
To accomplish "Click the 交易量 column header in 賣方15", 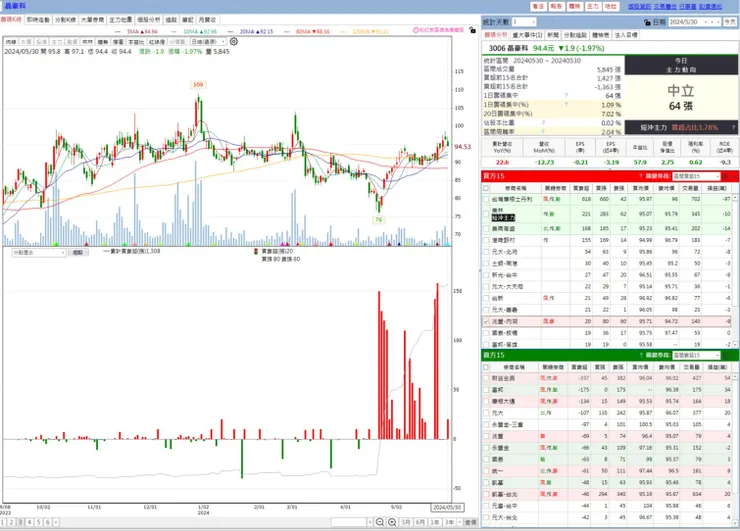I will (691, 367).
